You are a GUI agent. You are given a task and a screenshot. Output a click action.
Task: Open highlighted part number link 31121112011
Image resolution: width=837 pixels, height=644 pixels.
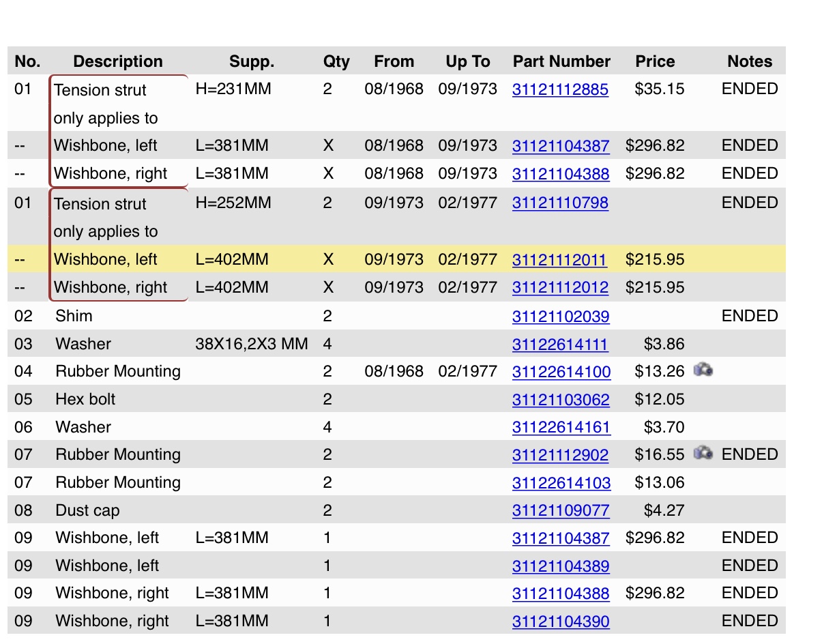559,260
